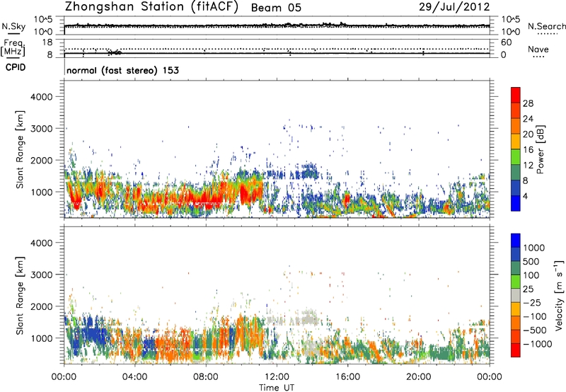Pick the light green 25–100 velocity colorbar segment
This screenshot has width=566, height=392.
pyautogui.click(x=516, y=282)
